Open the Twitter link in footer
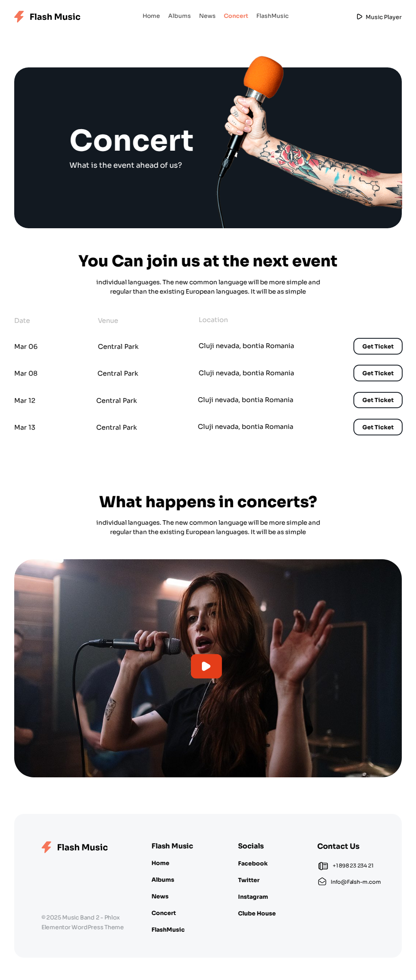 (x=249, y=880)
